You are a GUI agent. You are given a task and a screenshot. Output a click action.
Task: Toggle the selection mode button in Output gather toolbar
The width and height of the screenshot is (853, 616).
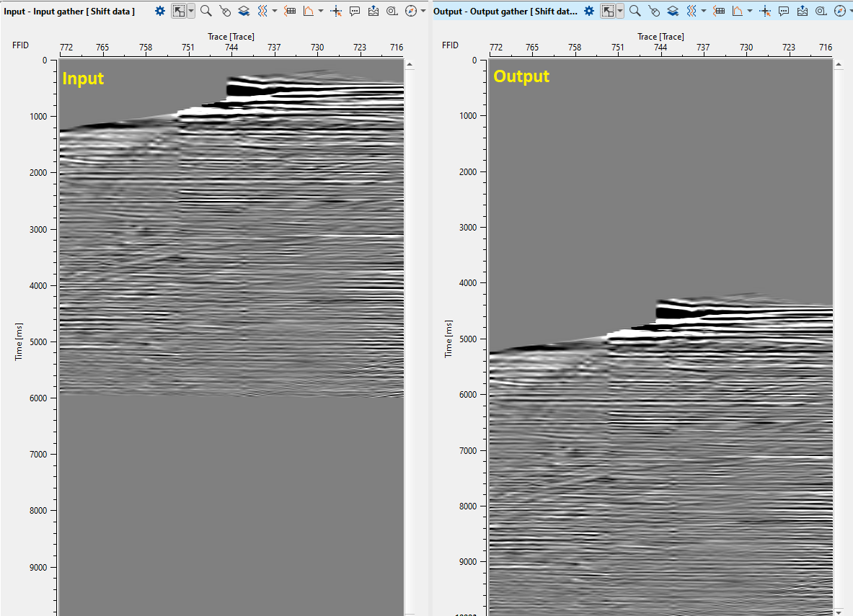(609, 11)
